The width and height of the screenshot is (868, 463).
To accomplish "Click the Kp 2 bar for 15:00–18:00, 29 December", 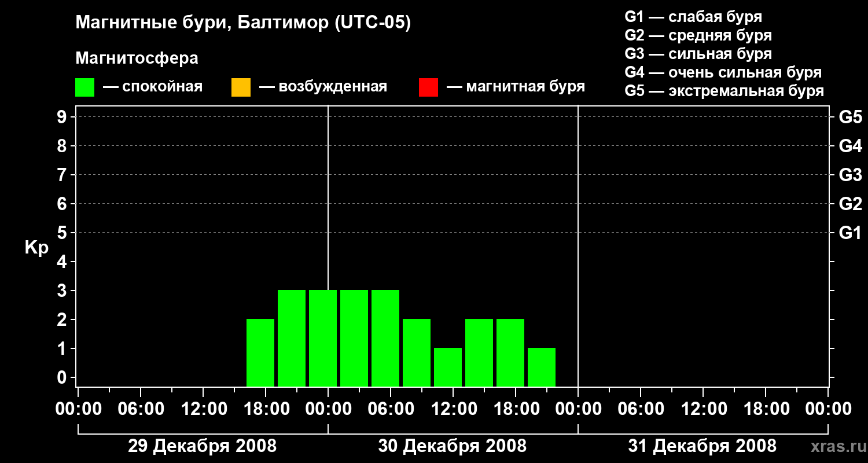I will tap(260, 352).
